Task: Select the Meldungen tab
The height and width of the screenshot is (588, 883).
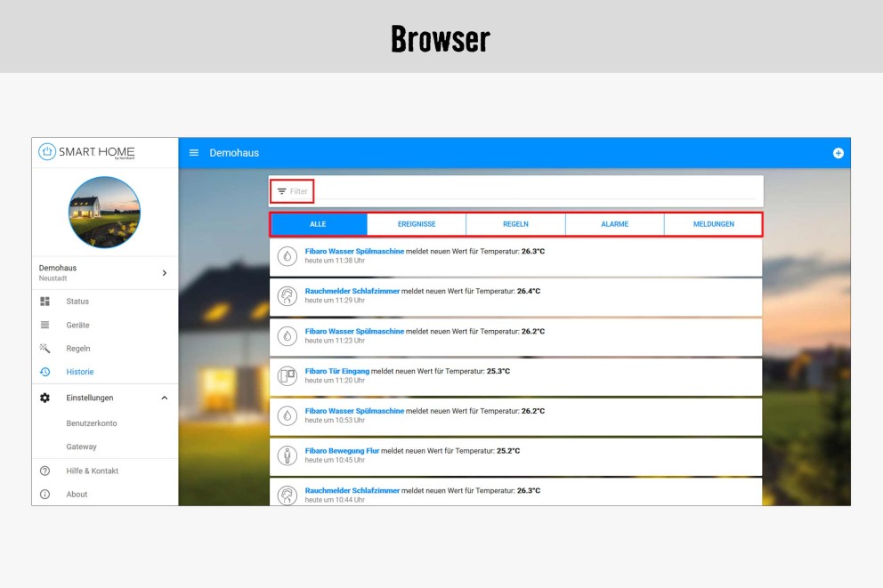Action: point(713,224)
